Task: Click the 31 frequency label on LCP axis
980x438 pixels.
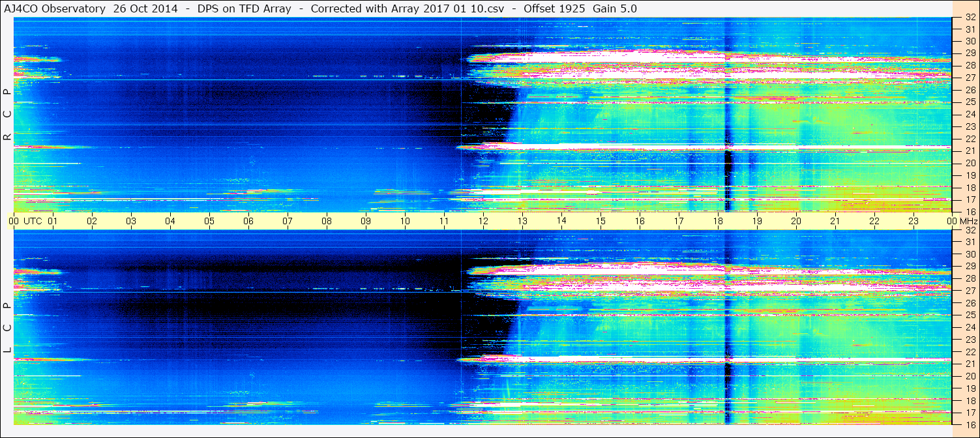Action: point(970,242)
